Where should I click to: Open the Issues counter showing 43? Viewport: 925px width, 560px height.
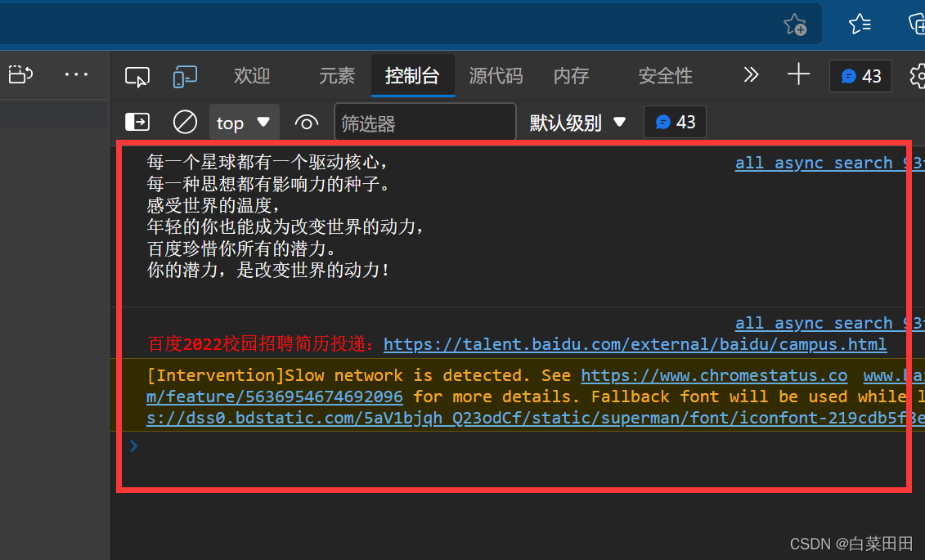pos(860,76)
